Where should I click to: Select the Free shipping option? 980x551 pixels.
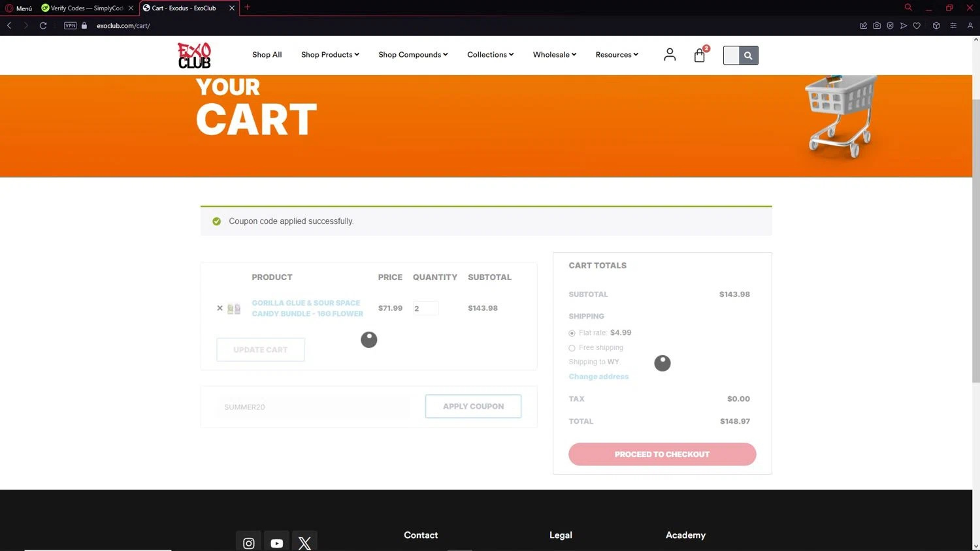pos(572,348)
